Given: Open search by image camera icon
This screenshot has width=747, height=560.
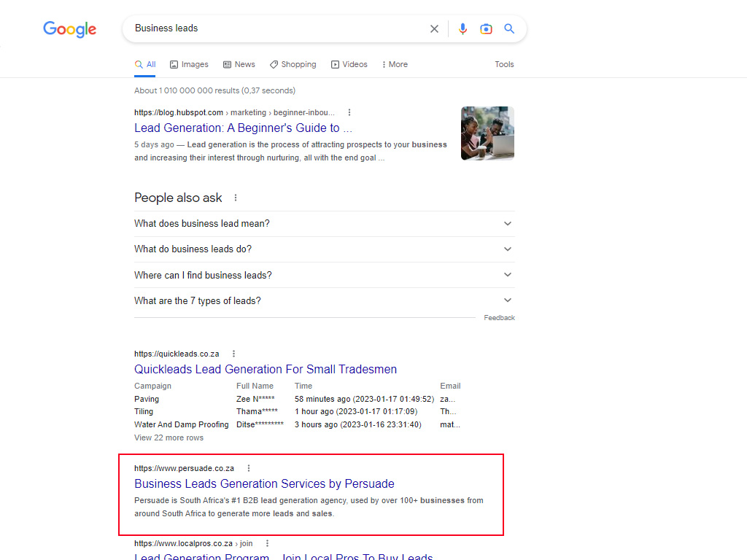Looking at the screenshot, I should [486, 29].
